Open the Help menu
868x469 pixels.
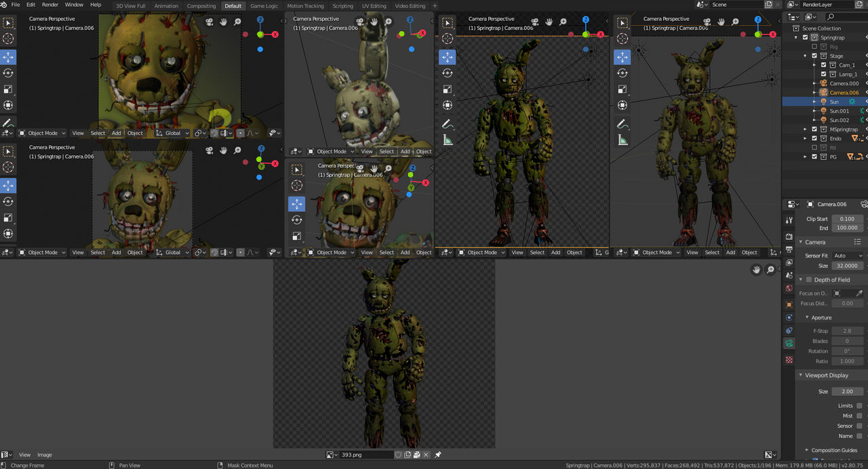click(96, 5)
